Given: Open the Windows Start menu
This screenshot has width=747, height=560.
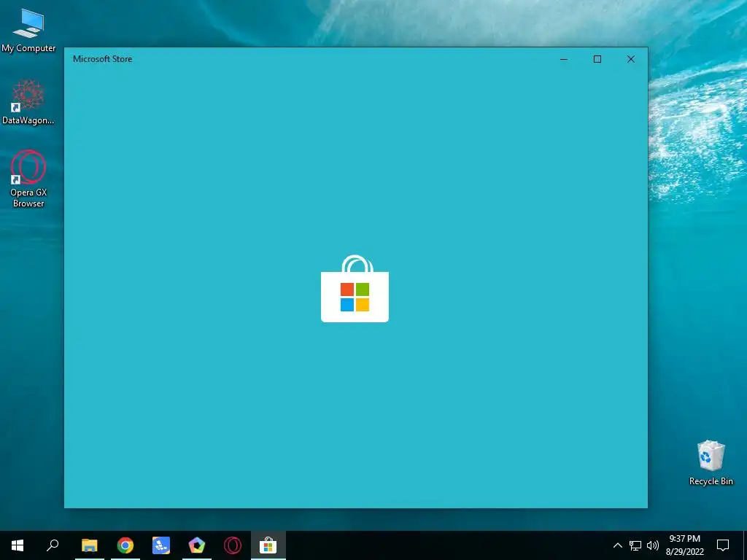Looking at the screenshot, I should click(x=18, y=545).
